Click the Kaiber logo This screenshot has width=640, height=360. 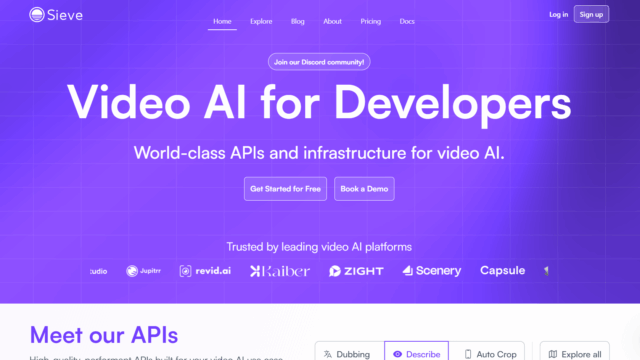coord(280,271)
